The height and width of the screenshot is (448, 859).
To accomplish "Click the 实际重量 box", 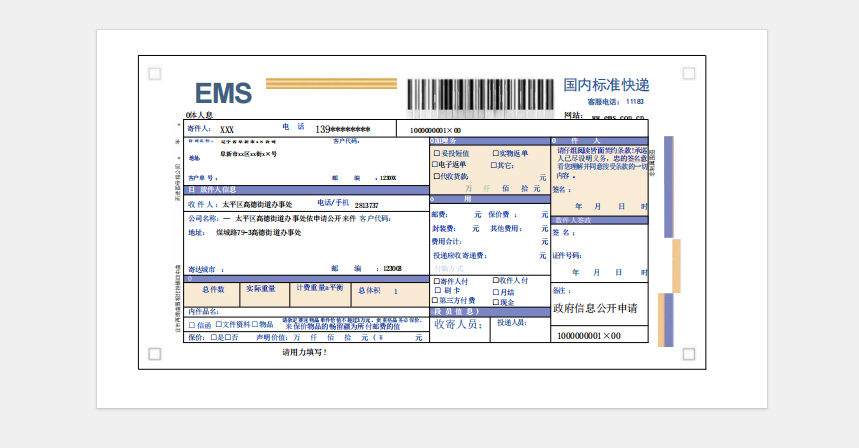I will (265, 295).
